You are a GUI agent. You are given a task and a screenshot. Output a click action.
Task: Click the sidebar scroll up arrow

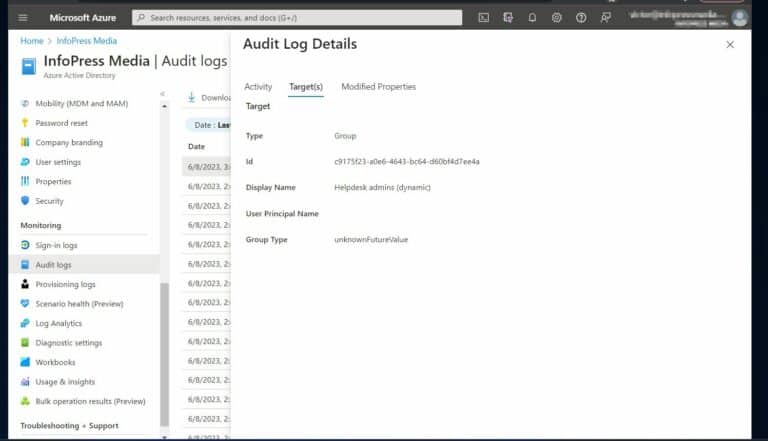coord(165,106)
